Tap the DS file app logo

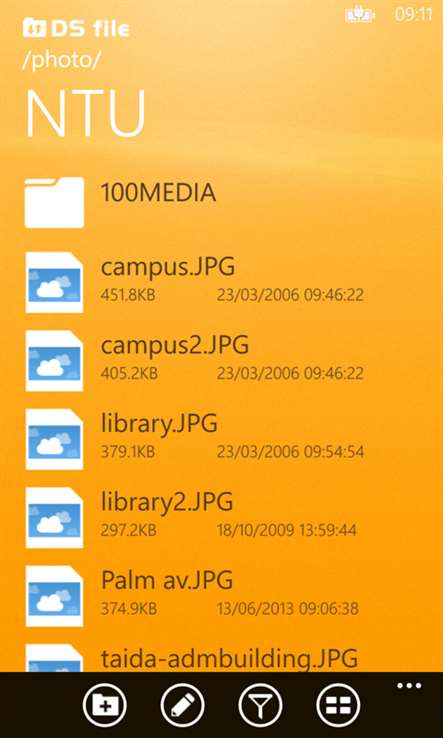tap(76, 28)
